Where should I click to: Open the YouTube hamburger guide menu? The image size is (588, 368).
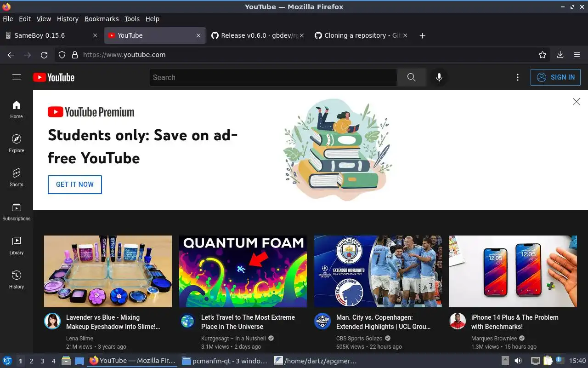click(x=17, y=77)
